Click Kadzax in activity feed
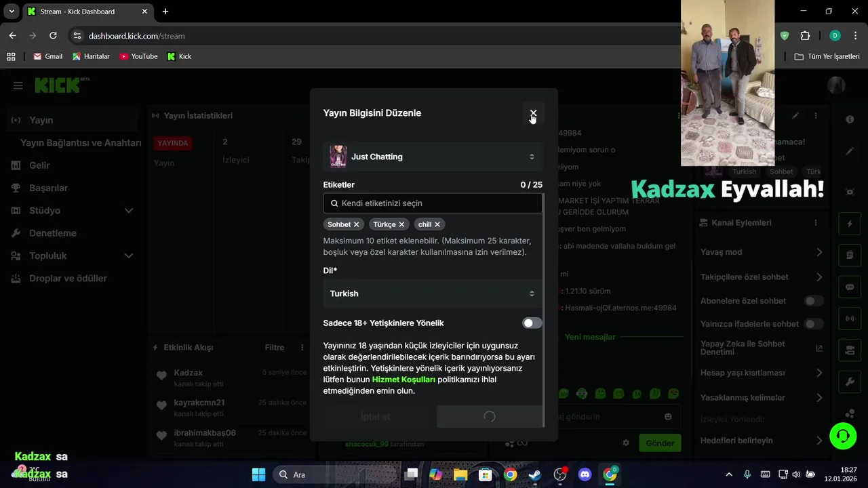 pyautogui.click(x=188, y=373)
